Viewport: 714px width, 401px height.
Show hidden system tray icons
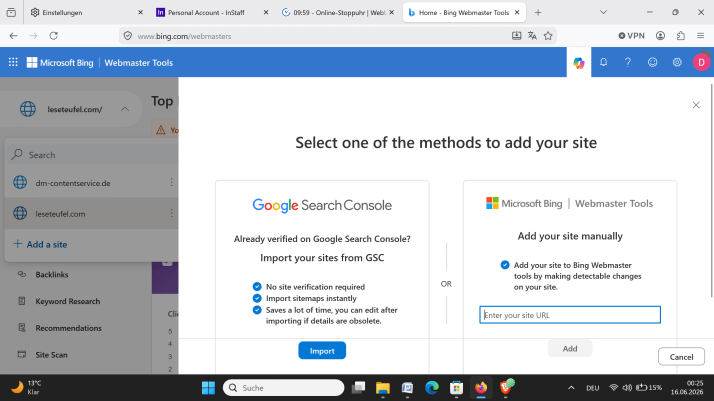[x=571, y=388]
